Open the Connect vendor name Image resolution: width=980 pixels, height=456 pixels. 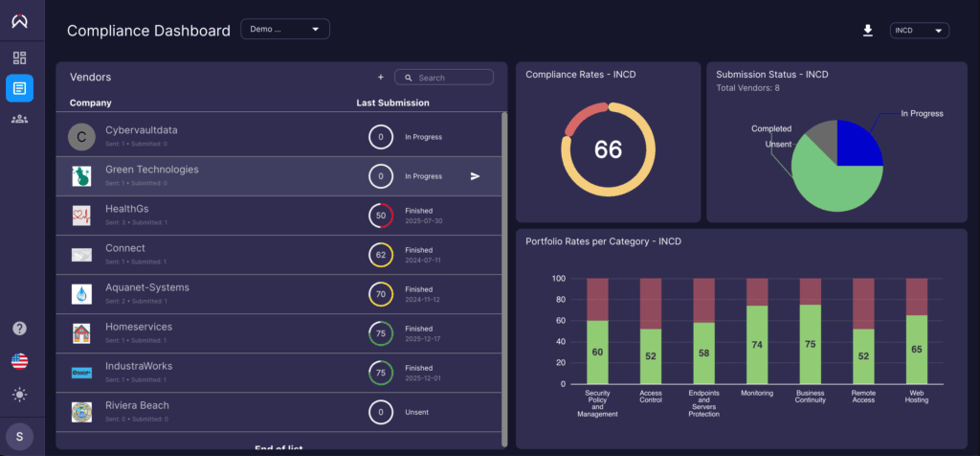tap(125, 248)
